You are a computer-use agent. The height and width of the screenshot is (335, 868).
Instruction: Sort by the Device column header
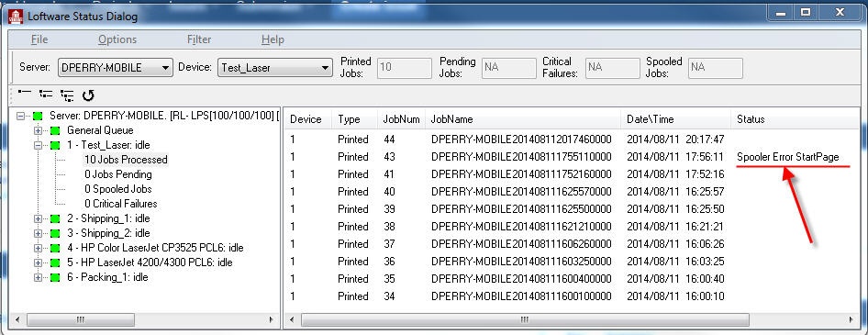click(x=308, y=119)
